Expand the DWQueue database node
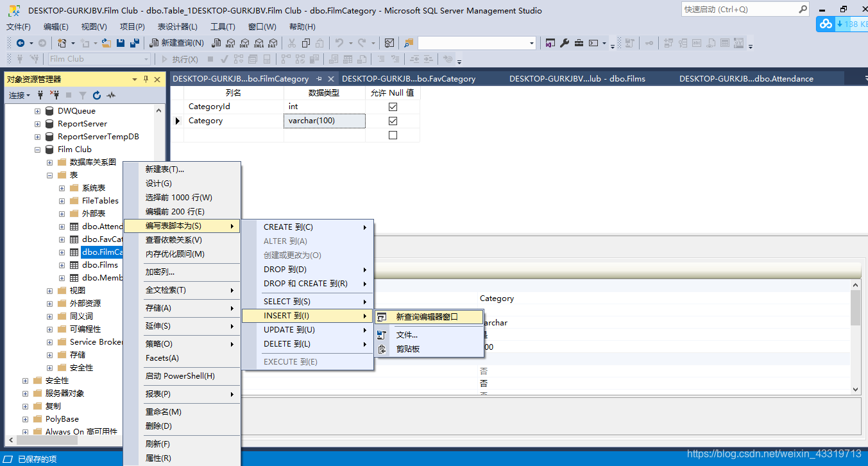This screenshot has width=868, height=466. (x=37, y=111)
